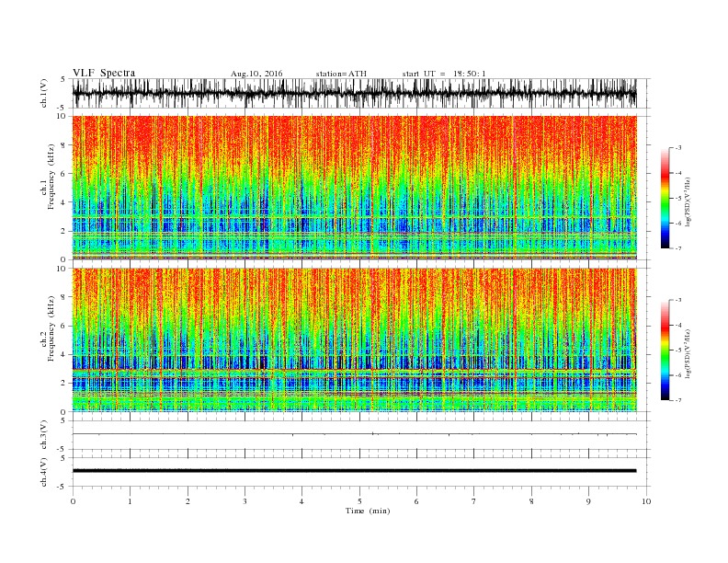Click the '9' tick on the time axis

point(588,501)
